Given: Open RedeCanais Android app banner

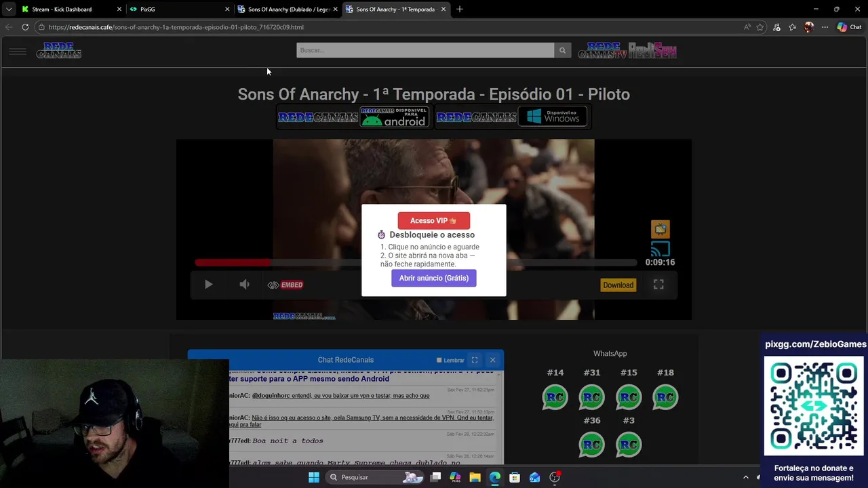Looking at the screenshot, I should pos(353,117).
